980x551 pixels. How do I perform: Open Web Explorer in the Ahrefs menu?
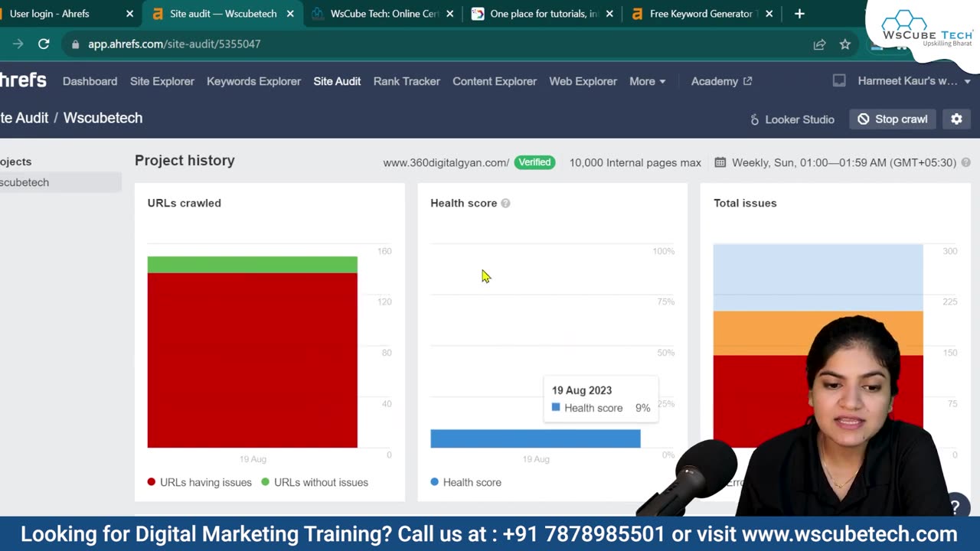pyautogui.click(x=583, y=81)
